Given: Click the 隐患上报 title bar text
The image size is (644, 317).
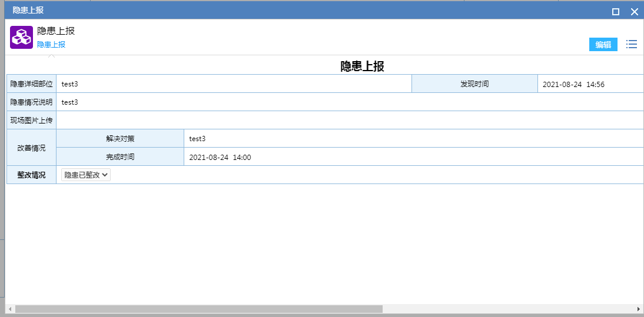Looking at the screenshot, I should pos(28,10).
